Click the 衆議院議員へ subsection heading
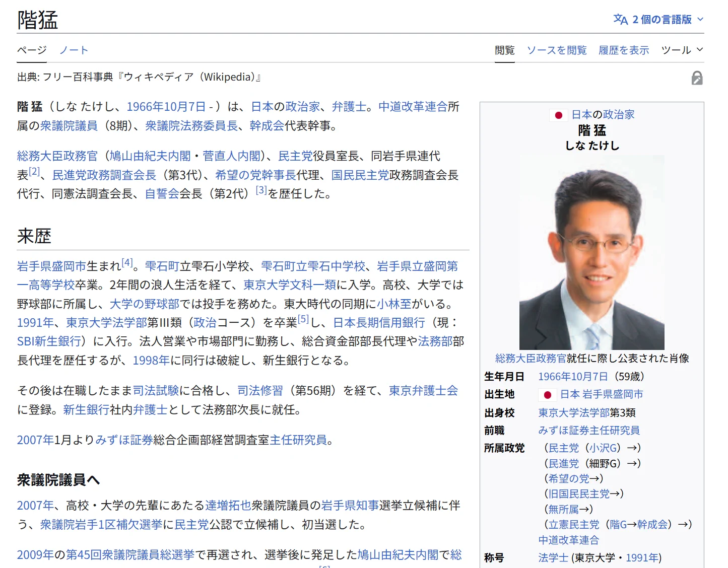This screenshot has width=728, height=568. 58,480
